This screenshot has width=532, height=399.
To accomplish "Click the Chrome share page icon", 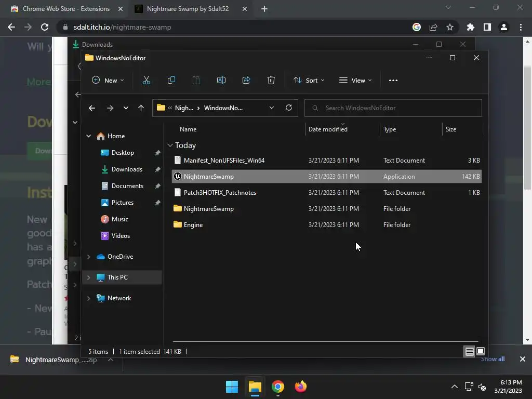I will (x=433, y=27).
